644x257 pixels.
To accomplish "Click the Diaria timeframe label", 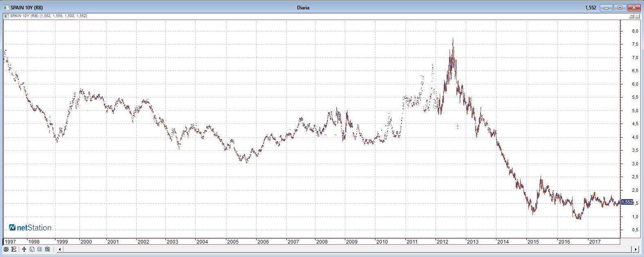I will pyautogui.click(x=303, y=7).
